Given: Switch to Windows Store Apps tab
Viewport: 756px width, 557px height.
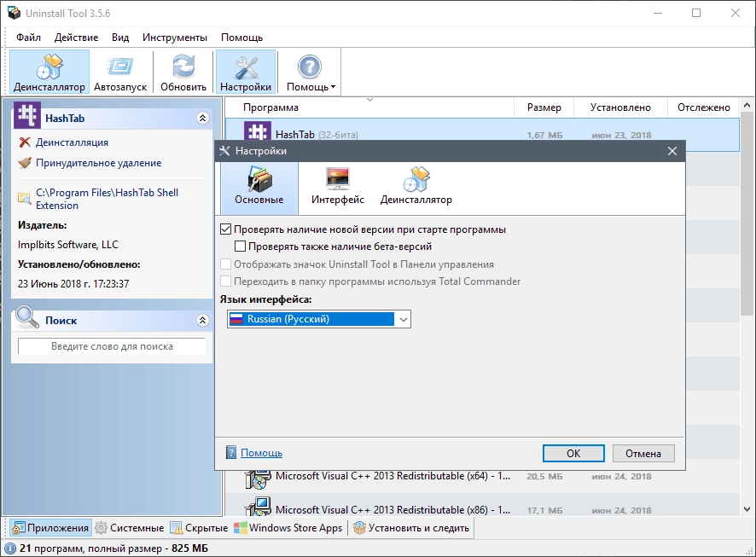Looking at the screenshot, I should (x=288, y=528).
